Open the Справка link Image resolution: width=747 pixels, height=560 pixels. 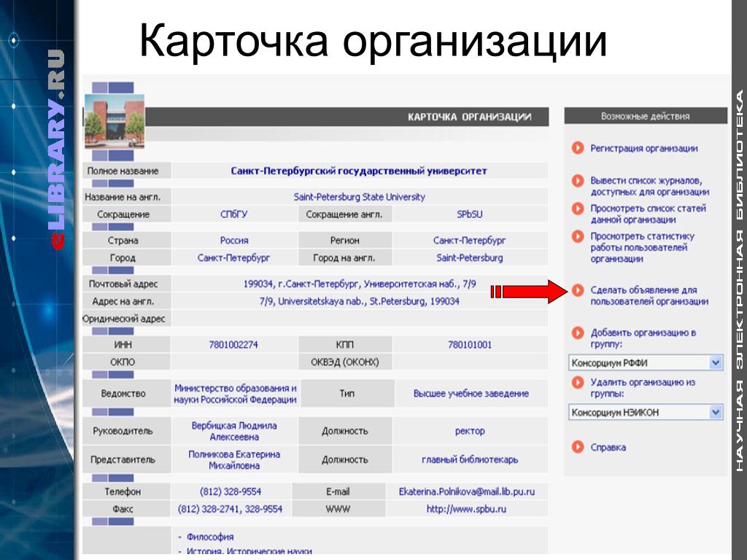[x=608, y=447]
